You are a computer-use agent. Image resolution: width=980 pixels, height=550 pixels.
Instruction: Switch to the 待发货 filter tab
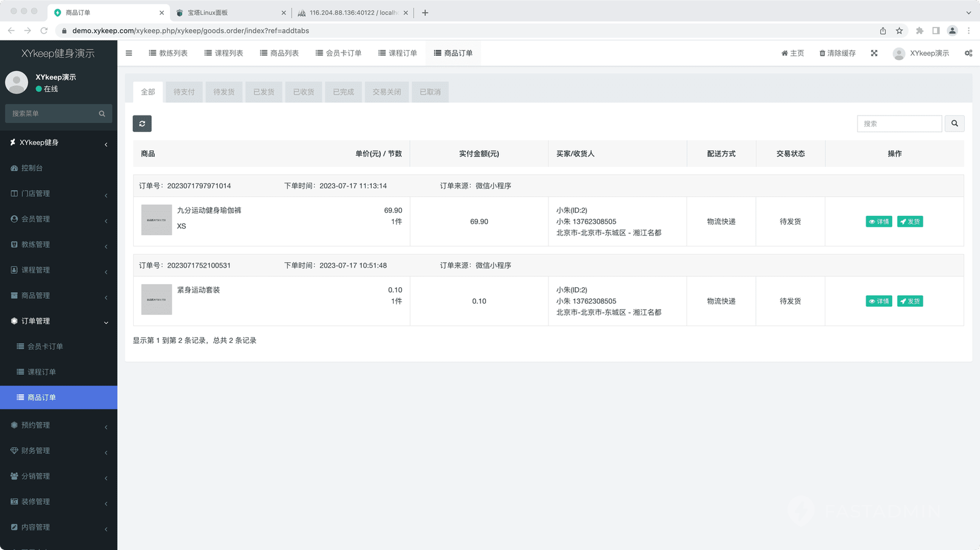tap(224, 92)
